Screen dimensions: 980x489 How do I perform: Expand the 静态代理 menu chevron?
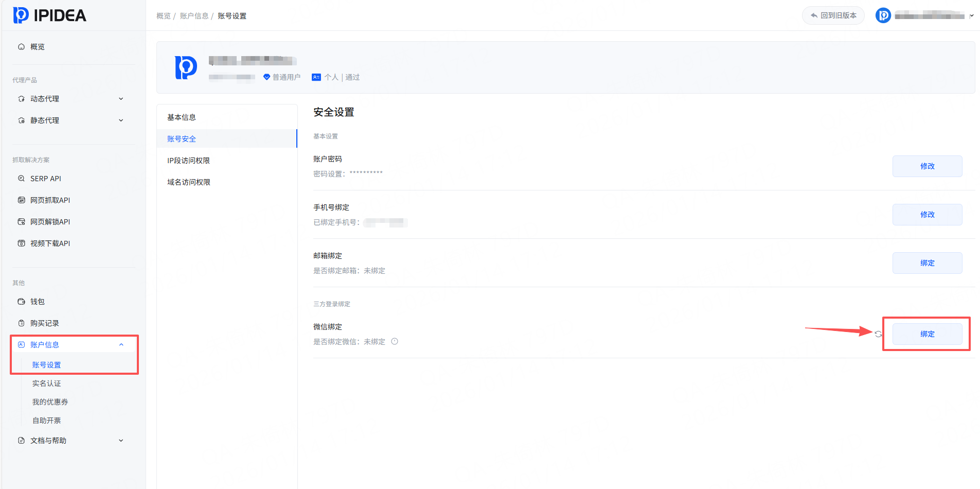[x=121, y=120]
